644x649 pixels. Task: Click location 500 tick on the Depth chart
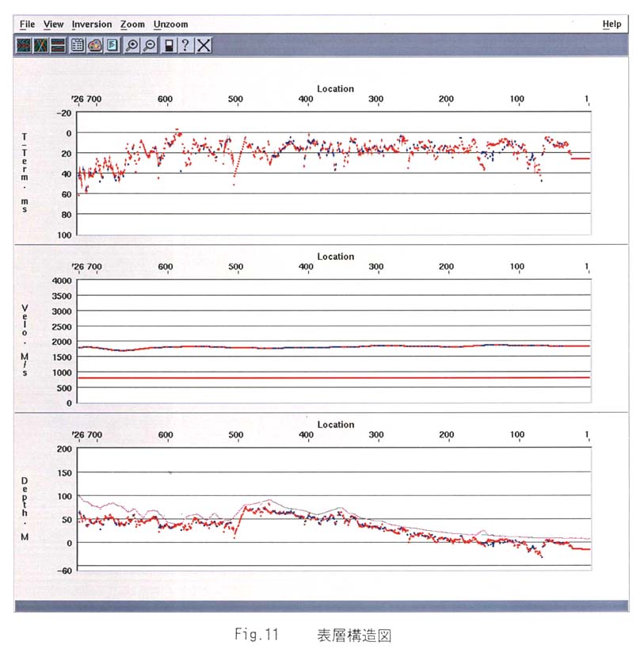pos(236,434)
